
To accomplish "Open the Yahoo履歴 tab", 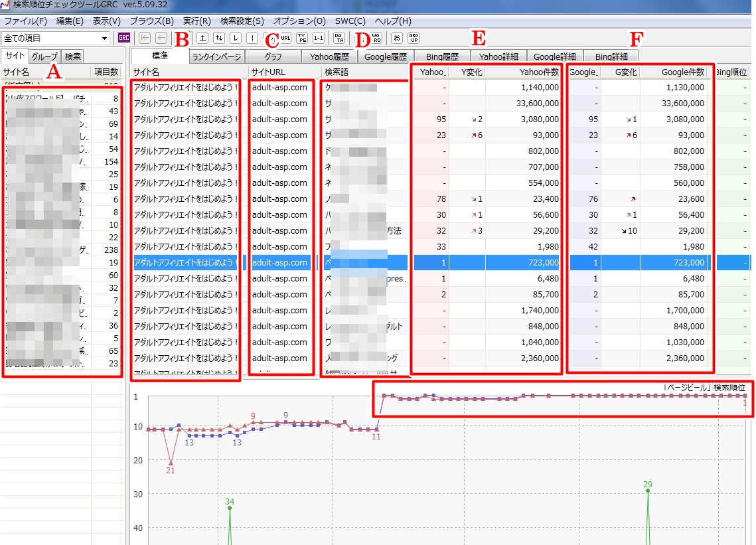I will tap(329, 56).
